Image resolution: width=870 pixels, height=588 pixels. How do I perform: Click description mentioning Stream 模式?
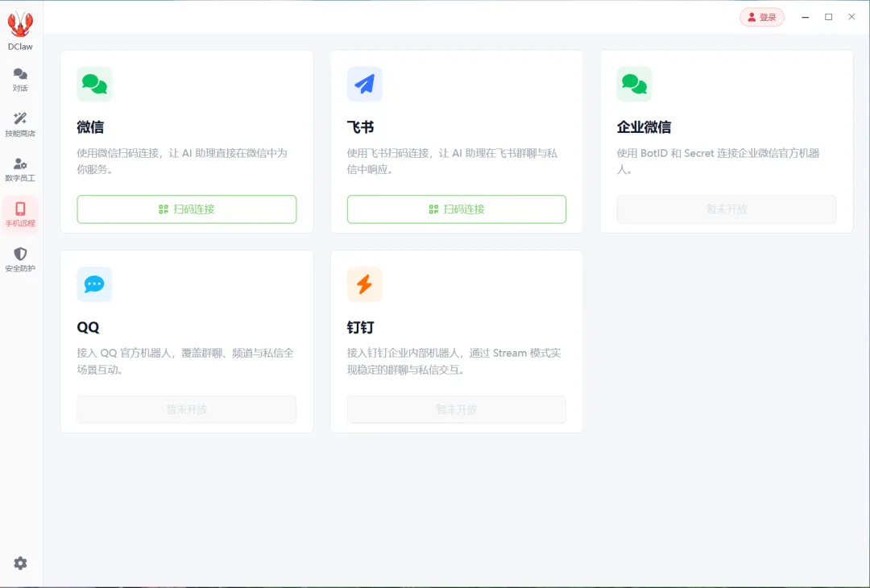[454, 361]
